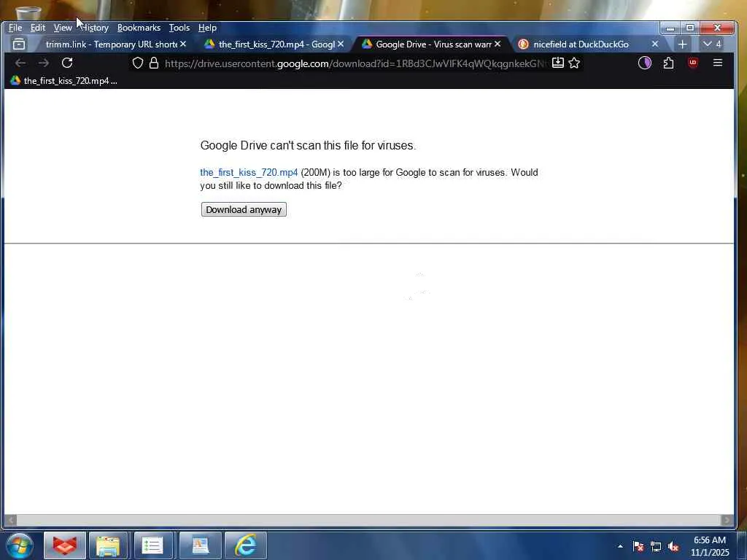Open the tracking protection shield icon
747x560 pixels.
pos(138,63)
